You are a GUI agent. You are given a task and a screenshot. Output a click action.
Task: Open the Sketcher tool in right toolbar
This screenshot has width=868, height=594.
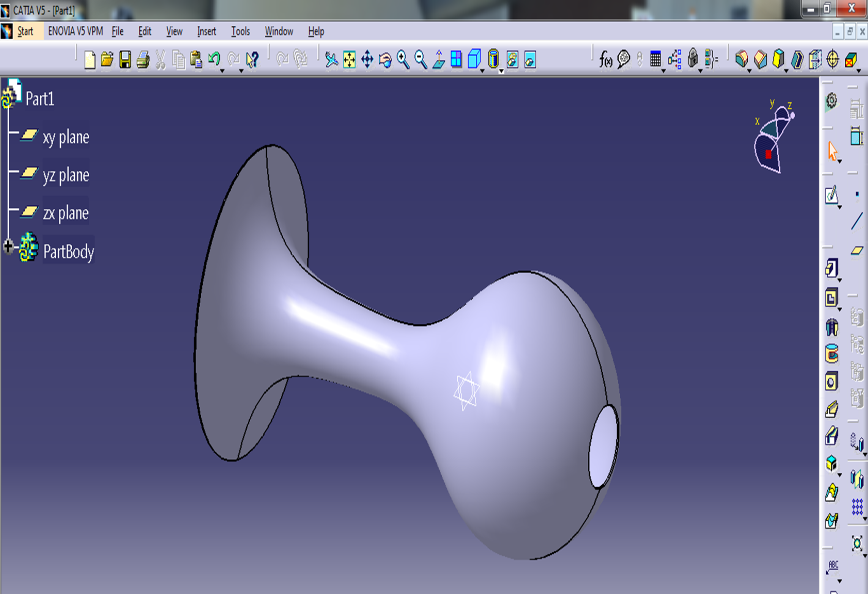831,195
